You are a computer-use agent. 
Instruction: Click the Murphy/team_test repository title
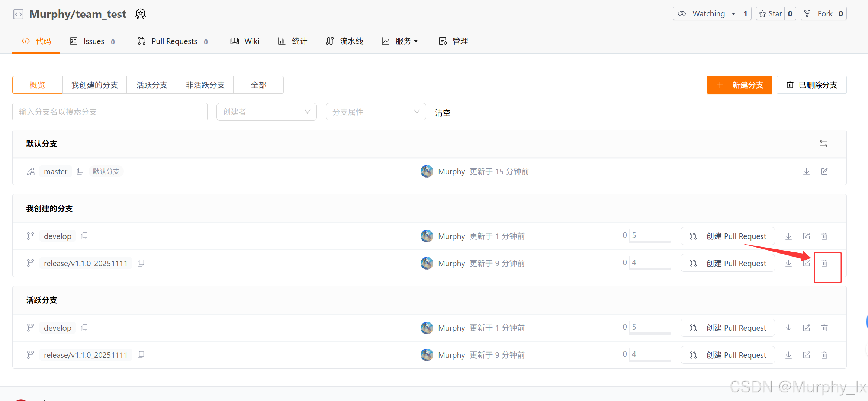point(78,14)
